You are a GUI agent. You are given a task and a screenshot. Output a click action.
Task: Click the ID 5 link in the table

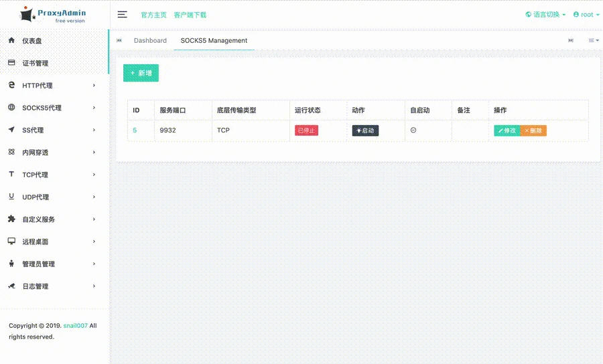point(135,130)
